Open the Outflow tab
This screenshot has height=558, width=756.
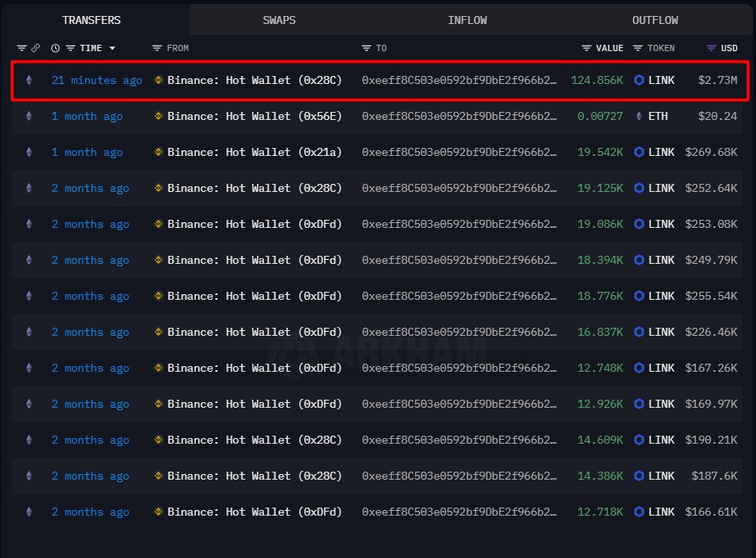654,20
